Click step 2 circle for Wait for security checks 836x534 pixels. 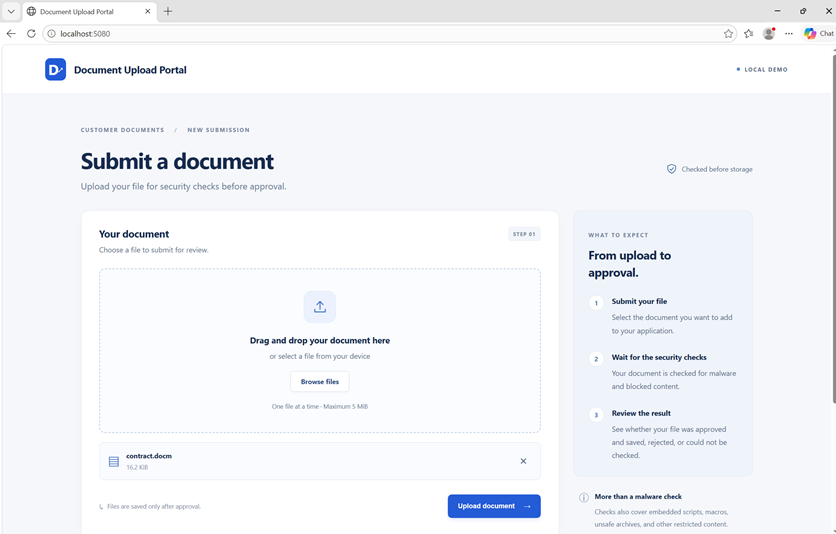point(596,359)
